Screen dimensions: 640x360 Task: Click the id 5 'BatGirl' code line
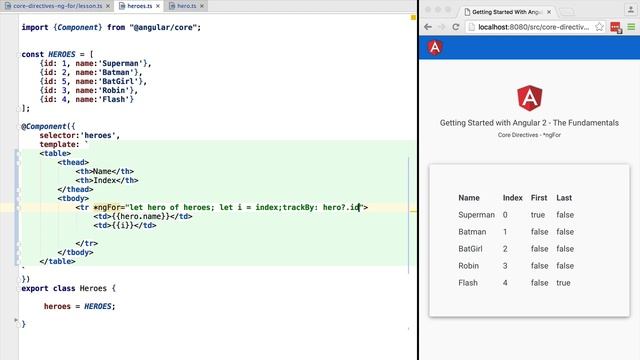pos(93,81)
